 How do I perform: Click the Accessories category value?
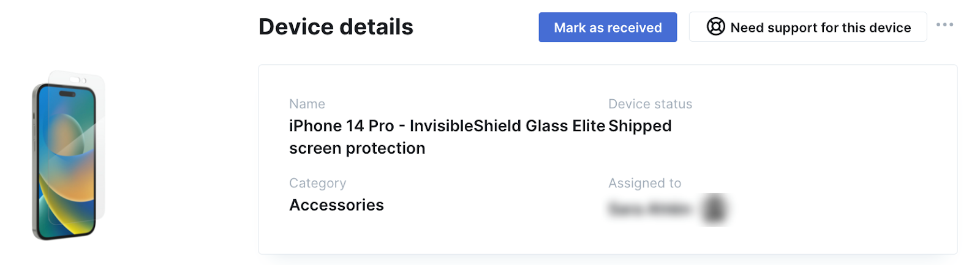click(336, 205)
